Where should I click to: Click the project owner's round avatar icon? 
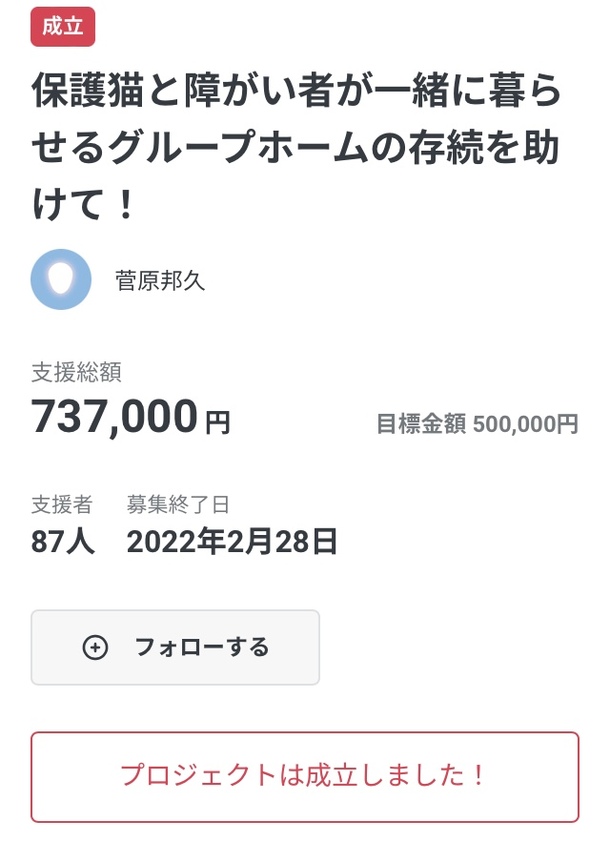pyautogui.click(x=61, y=279)
